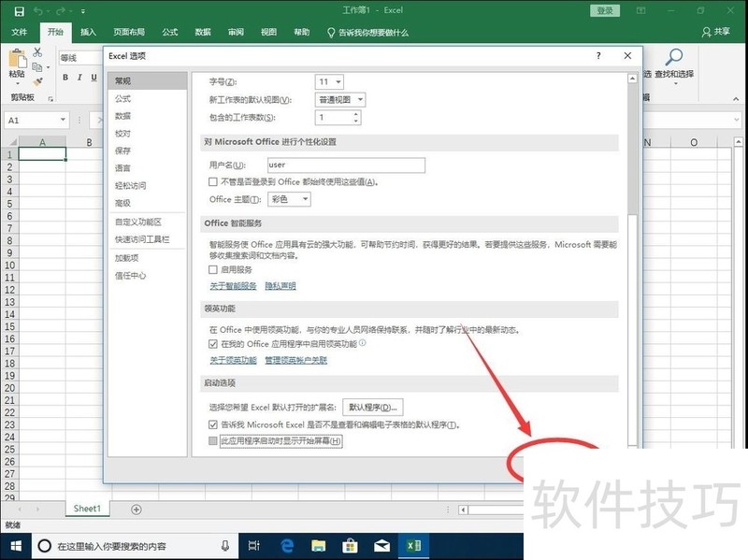Click Select All corner of worksheet
The width and height of the screenshot is (748, 560).
[x=12, y=142]
